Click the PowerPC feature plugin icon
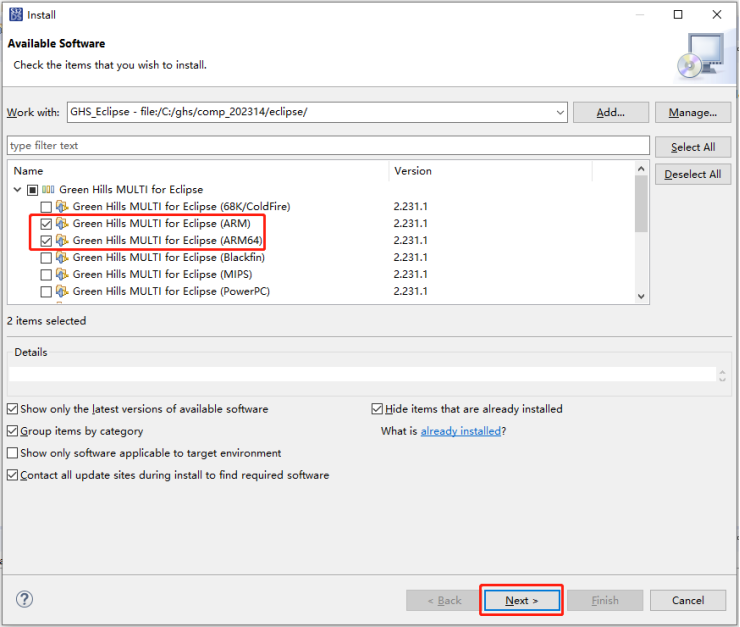Screen dimensions: 740x627 (62, 291)
